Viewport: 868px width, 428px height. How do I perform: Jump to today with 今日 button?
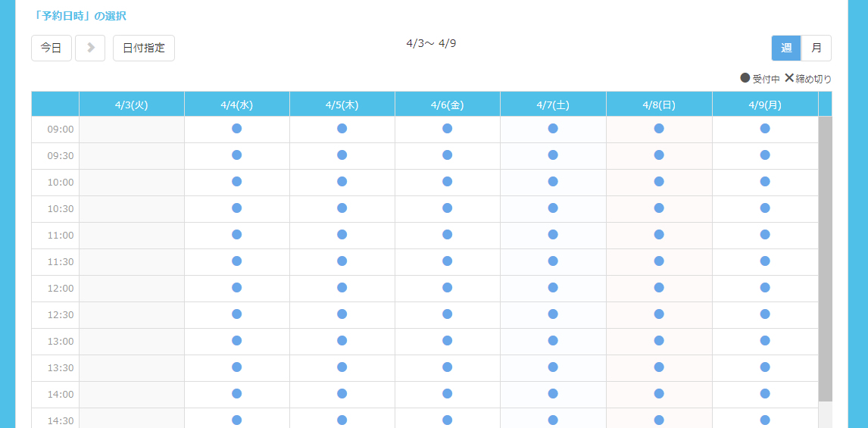(x=52, y=48)
